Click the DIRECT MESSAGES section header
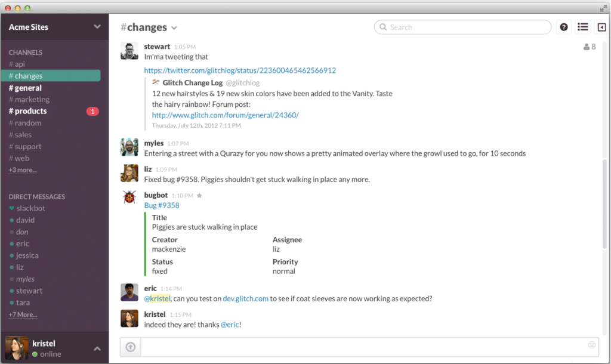This screenshot has height=364, width=611. [x=36, y=197]
